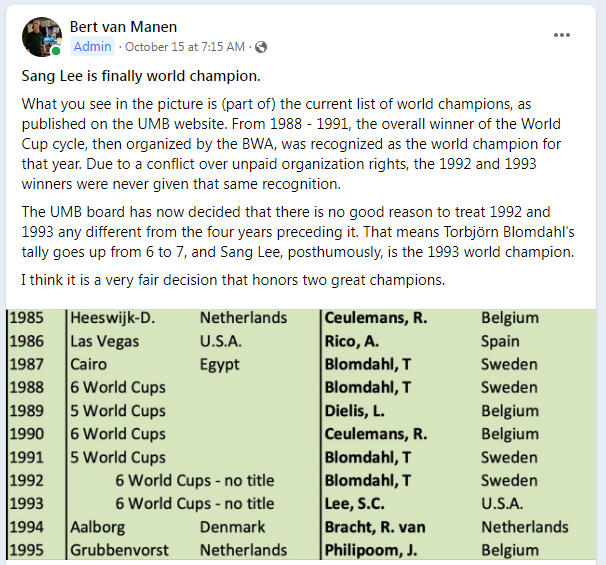The image size is (606, 565).
Task: Click the green online status dot
Action: [56, 50]
